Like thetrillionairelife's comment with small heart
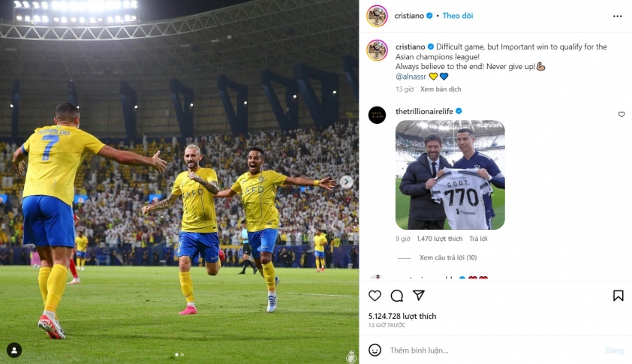The width and height of the screenshot is (632, 364). pos(621,115)
